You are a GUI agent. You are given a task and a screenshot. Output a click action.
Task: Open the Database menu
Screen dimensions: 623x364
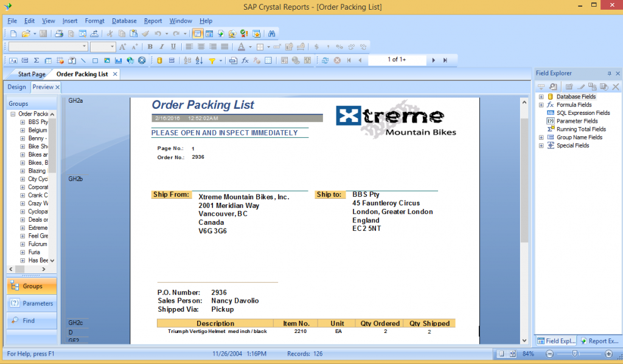tap(124, 21)
